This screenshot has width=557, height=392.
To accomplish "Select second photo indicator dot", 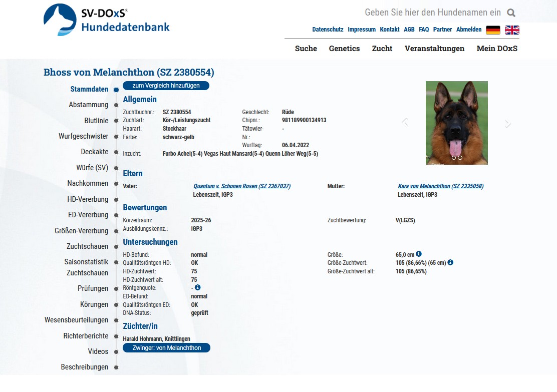I will click(460, 158).
